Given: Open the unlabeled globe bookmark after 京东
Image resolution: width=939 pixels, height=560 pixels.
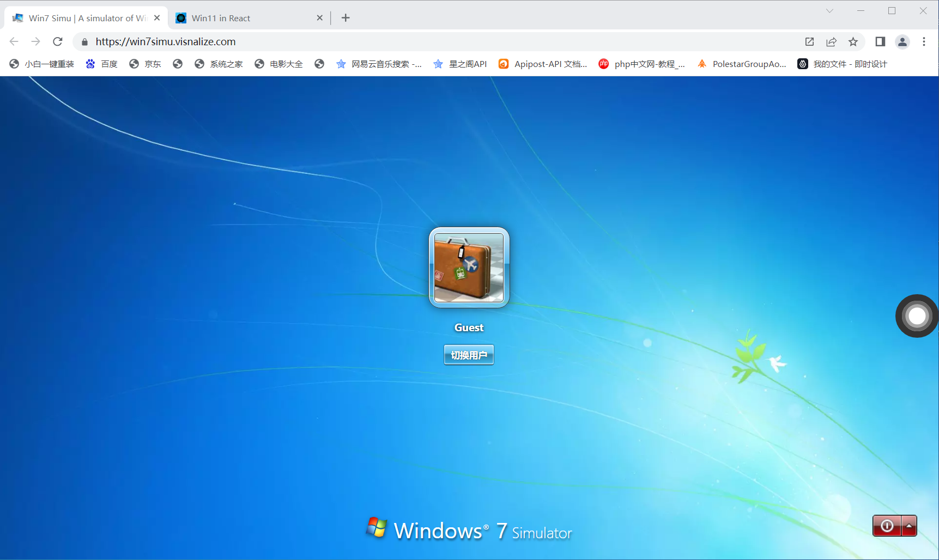Looking at the screenshot, I should [x=178, y=64].
